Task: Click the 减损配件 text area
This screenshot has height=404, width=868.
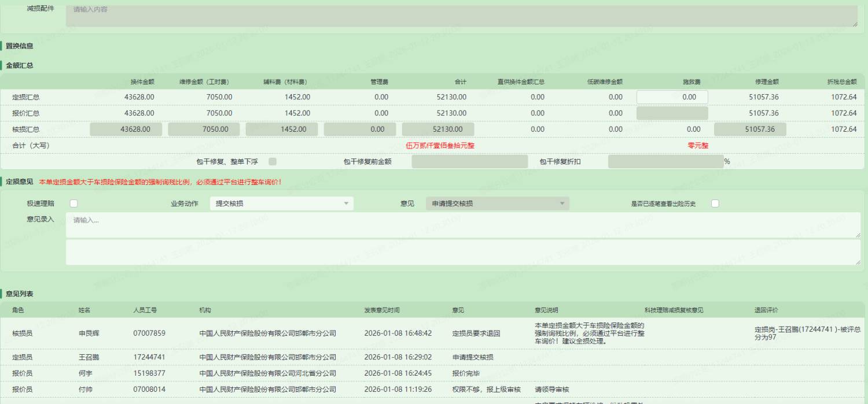Action: pyautogui.click(x=461, y=16)
